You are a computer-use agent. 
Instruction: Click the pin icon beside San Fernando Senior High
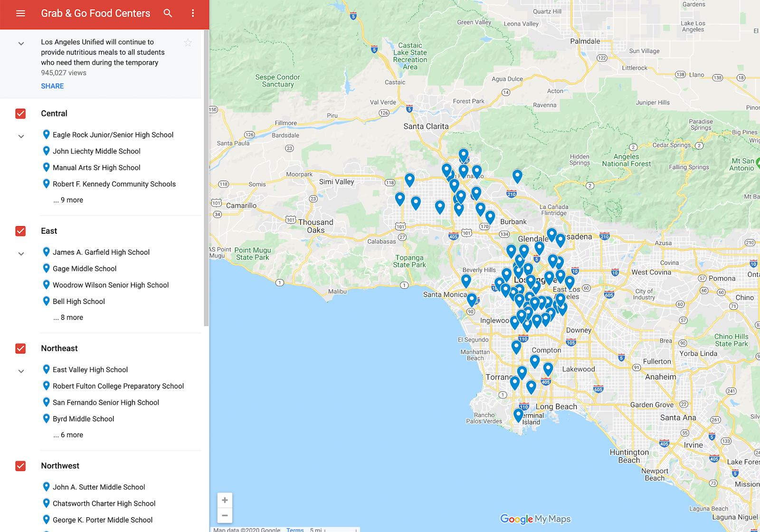click(x=46, y=402)
